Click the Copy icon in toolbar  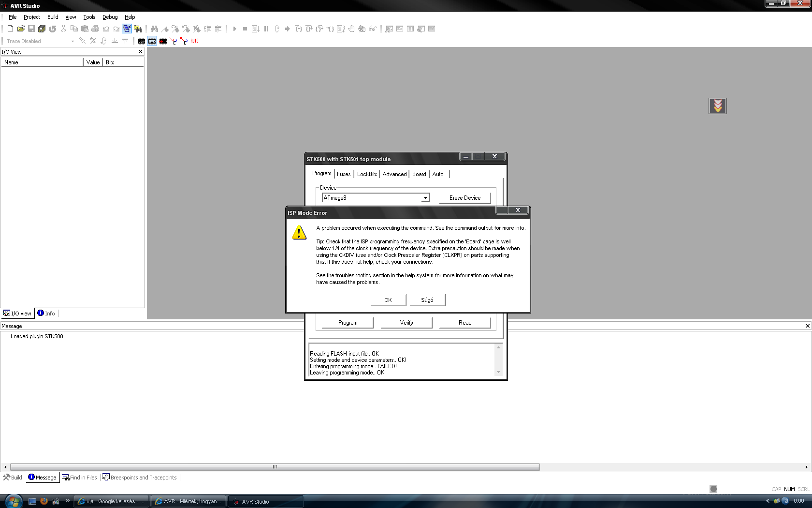click(x=74, y=29)
